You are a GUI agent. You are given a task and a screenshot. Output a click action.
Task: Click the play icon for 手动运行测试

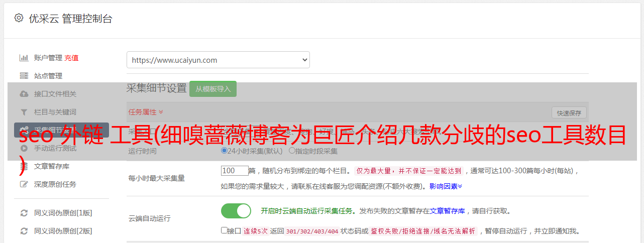24,148
